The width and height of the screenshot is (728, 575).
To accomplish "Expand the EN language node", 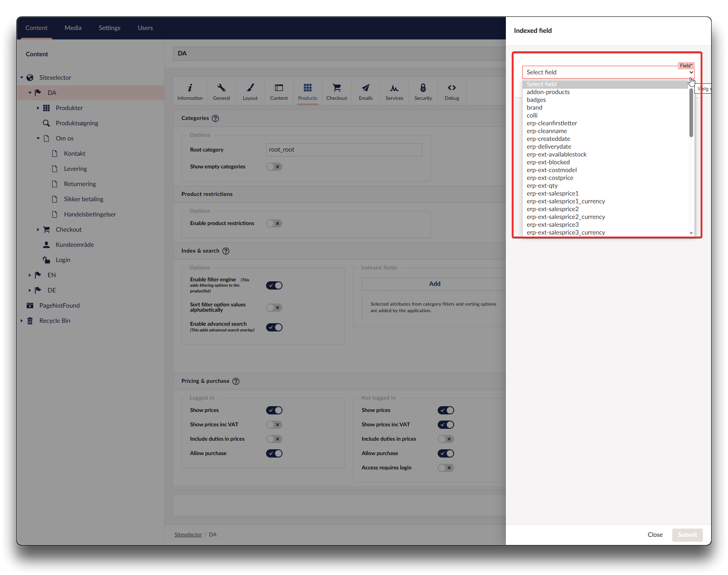I will pos(30,275).
